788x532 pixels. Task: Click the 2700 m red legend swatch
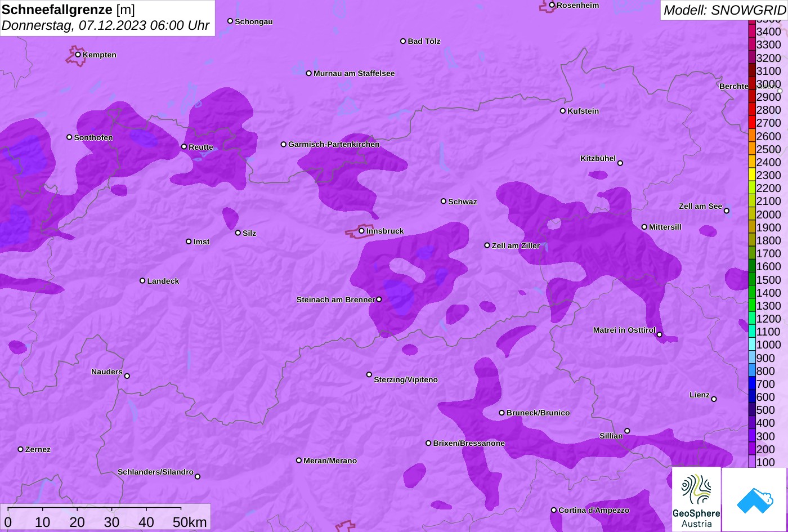[751, 122]
